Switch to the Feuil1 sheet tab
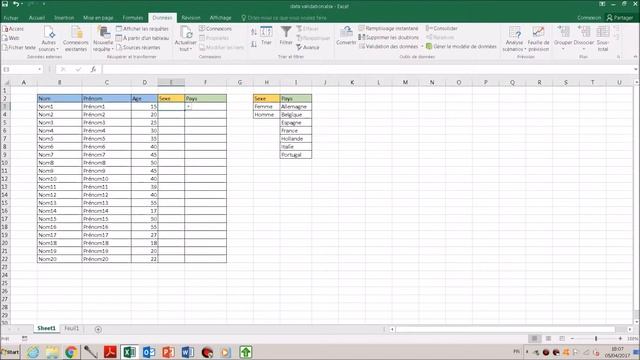Screen dimensions: 640x360 tap(72, 329)
